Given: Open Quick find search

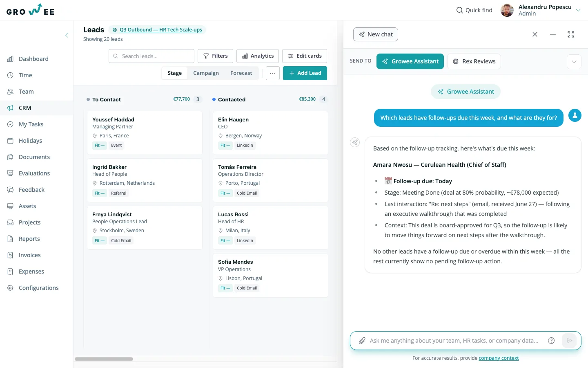Looking at the screenshot, I should pyautogui.click(x=474, y=10).
